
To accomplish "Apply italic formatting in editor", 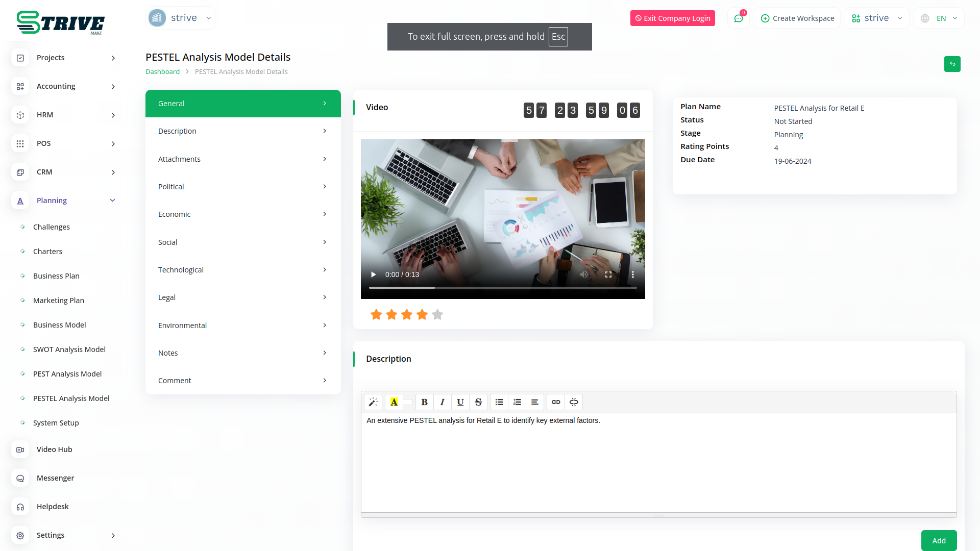I will (442, 402).
